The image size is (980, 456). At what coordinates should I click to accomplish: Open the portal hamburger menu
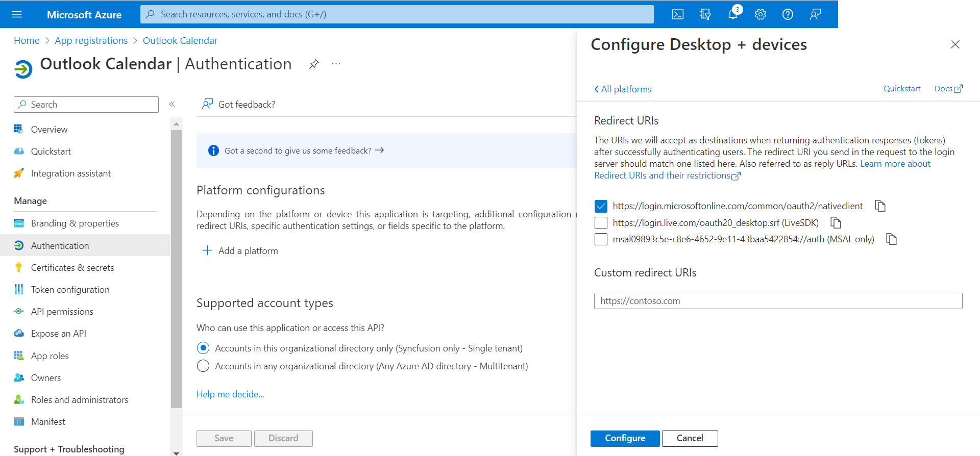(17, 14)
